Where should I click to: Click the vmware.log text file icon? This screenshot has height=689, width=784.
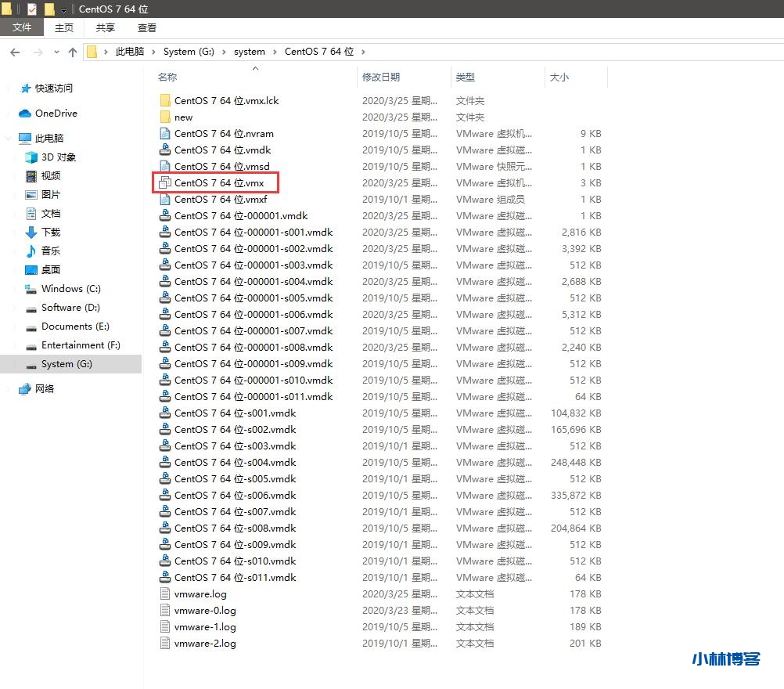click(164, 594)
